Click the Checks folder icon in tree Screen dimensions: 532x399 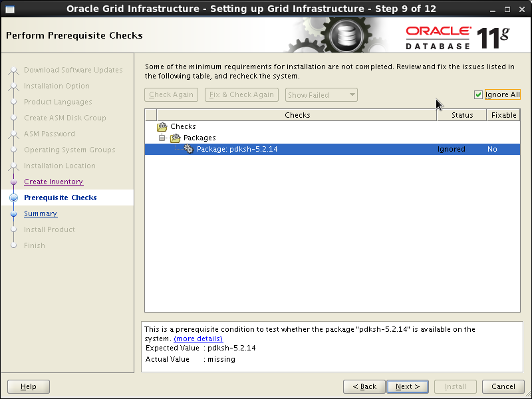pos(162,127)
